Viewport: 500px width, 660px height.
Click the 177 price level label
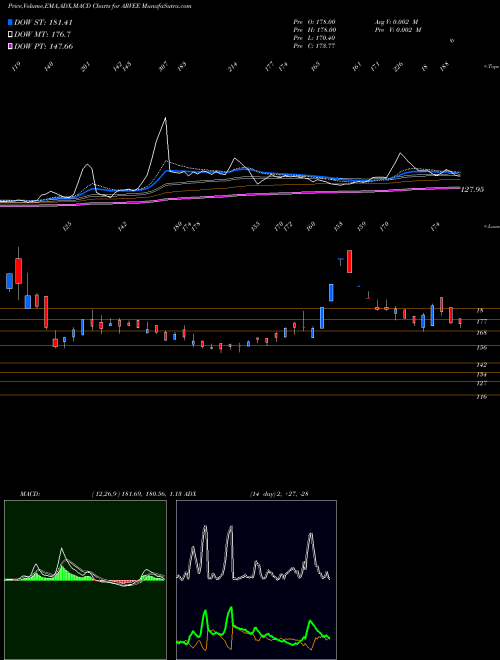point(481,322)
